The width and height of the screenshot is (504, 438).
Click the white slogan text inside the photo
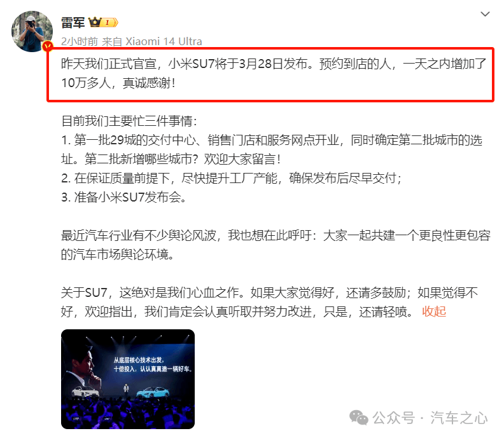click(152, 364)
